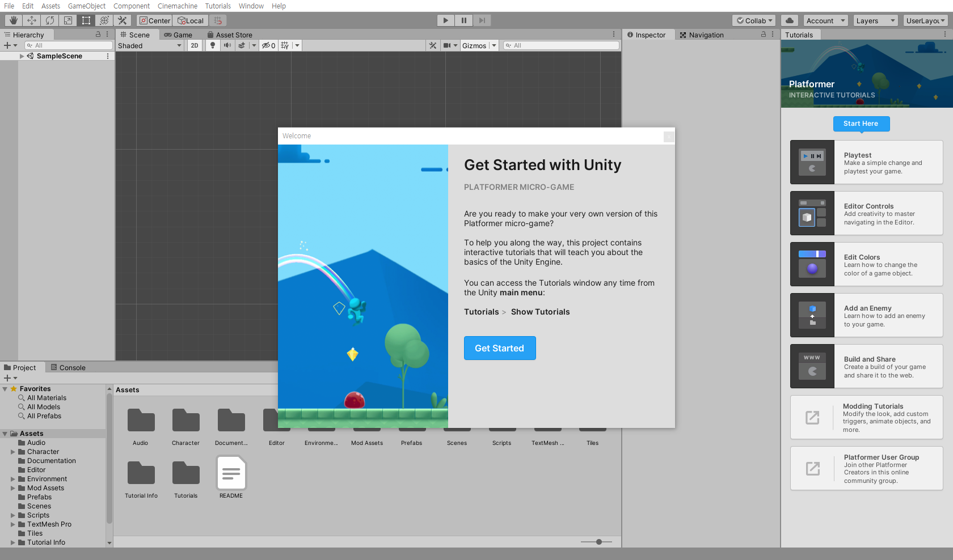Close the Welcome dialog

[669, 137]
